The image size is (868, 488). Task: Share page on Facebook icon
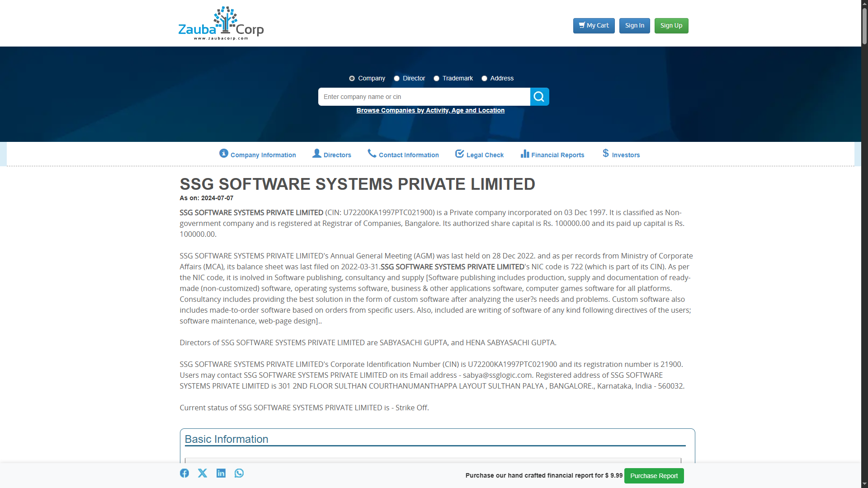coord(184,473)
